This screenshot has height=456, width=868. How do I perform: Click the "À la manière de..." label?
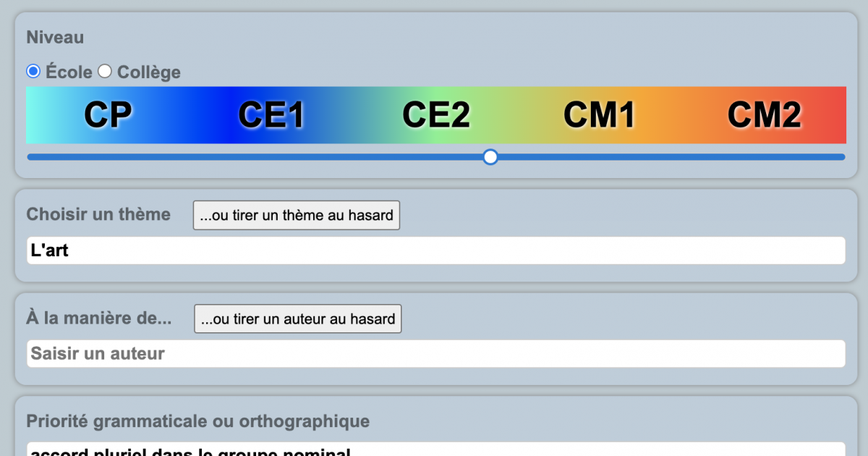pyautogui.click(x=99, y=318)
